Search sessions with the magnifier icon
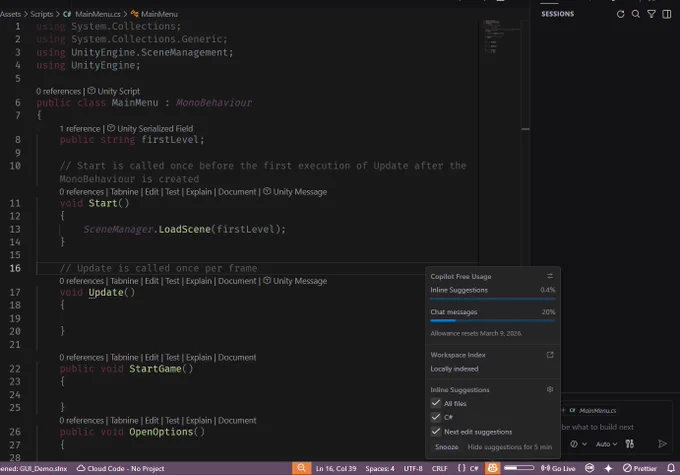Viewport: 680px width, 475px height. pos(636,14)
